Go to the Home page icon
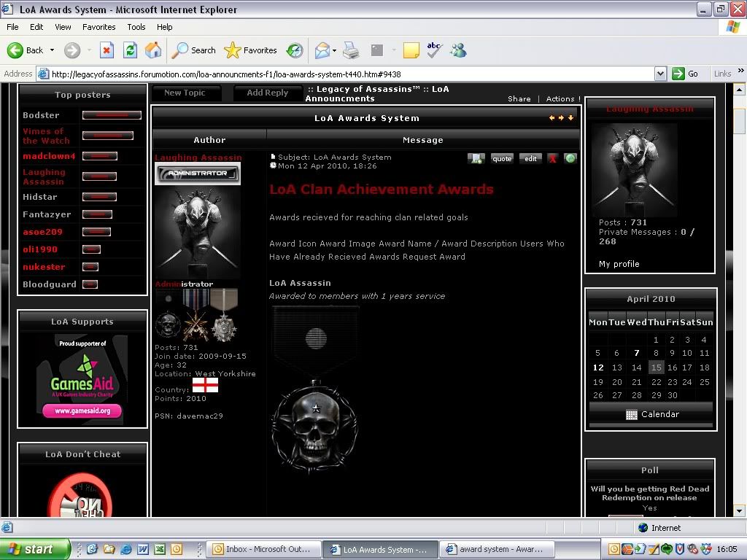 153,50
